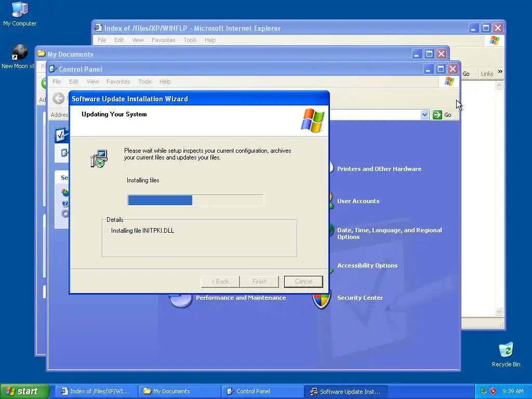Open Printers and Other Hardware category
532x399 pixels.
coord(379,169)
